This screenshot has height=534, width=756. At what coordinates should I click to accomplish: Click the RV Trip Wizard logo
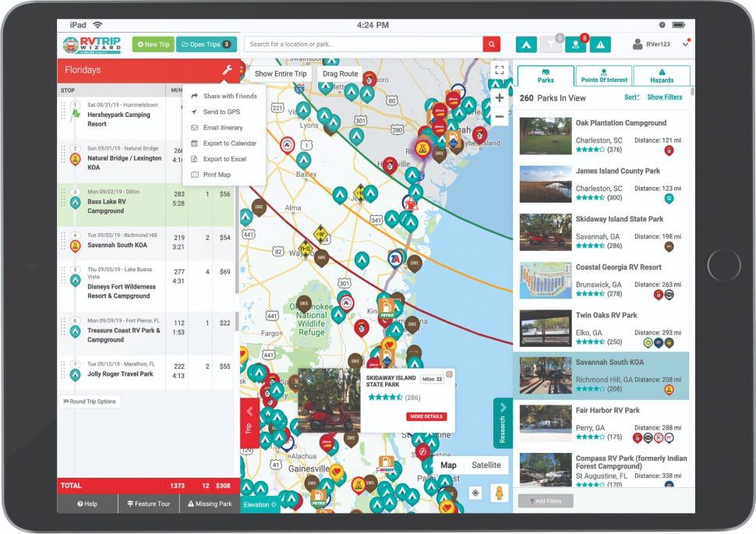[92, 45]
